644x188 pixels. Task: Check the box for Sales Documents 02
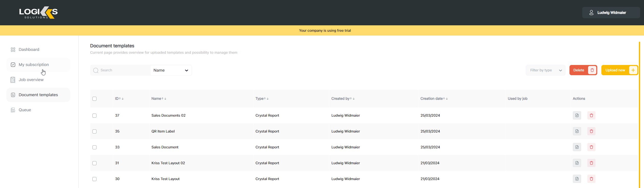click(x=94, y=116)
